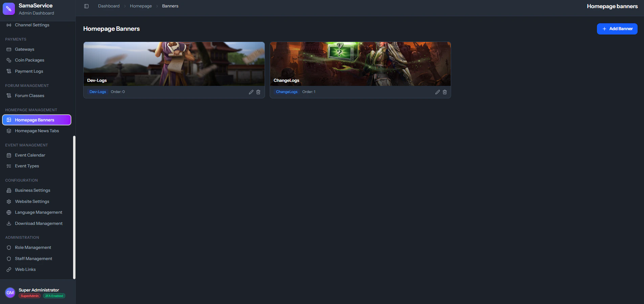Click the Event Calendar icon
The height and width of the screenshot is (304, 644).
9,155
